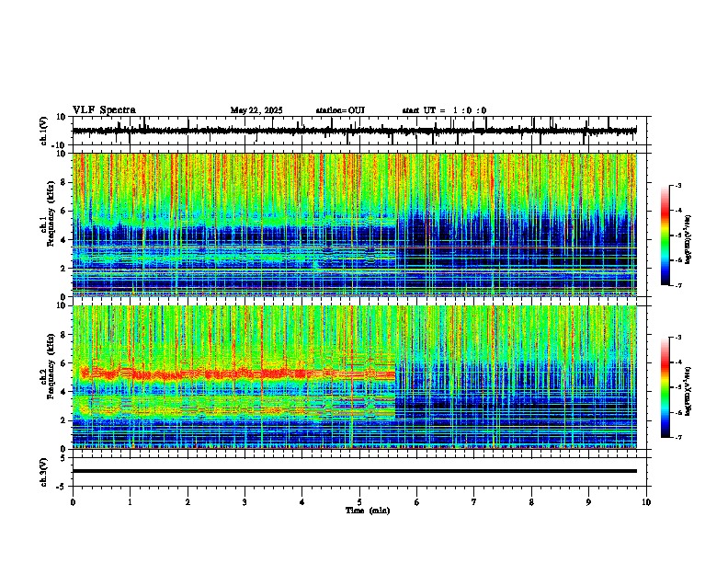Click the ch.2 colorbar log(PSD) label

point(688,391)
